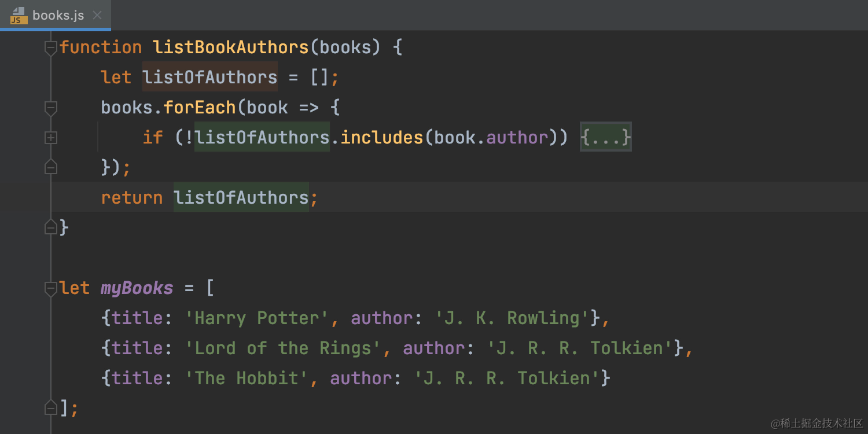Click the forEach method call

(x=200, y=107)
